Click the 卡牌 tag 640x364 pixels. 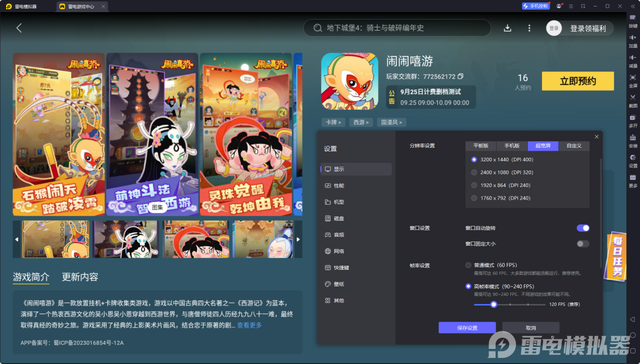[x=333, y=122]
